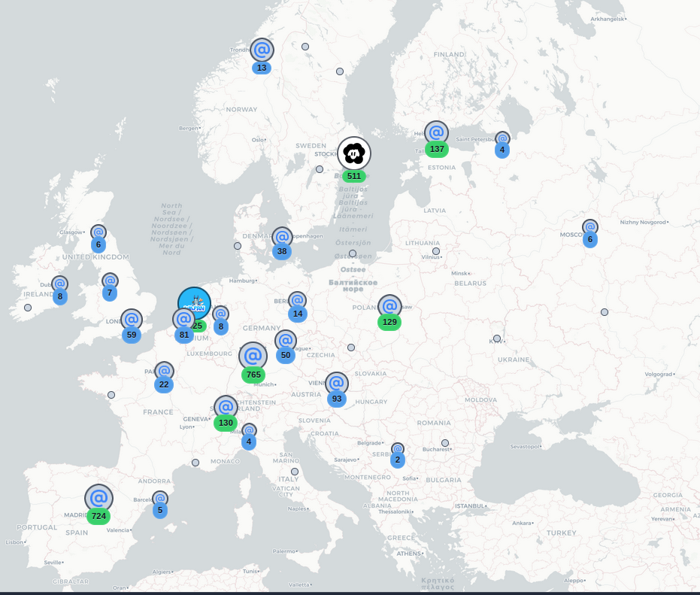Click the black flower instance marker near Stockholm
The height and width of the screenshot is (595, 700).
[354, 153]
